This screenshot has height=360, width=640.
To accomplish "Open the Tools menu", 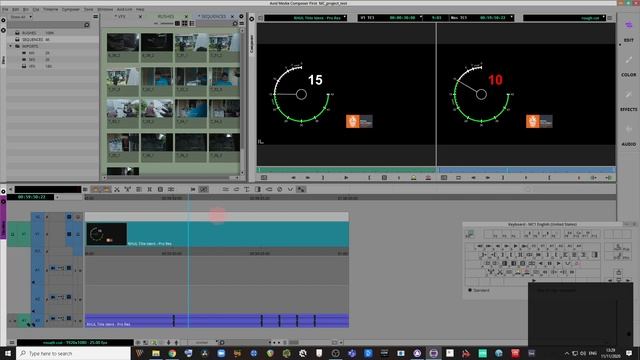I will [89, 9].
